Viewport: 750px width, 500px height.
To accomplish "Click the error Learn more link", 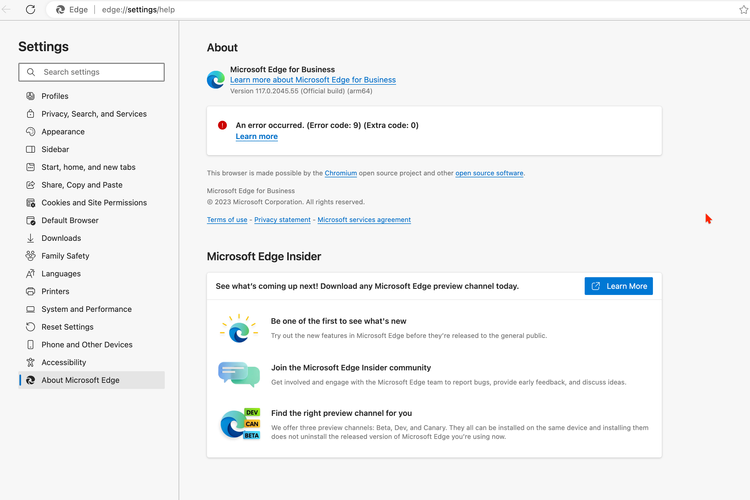I will (x=257, y=137).
